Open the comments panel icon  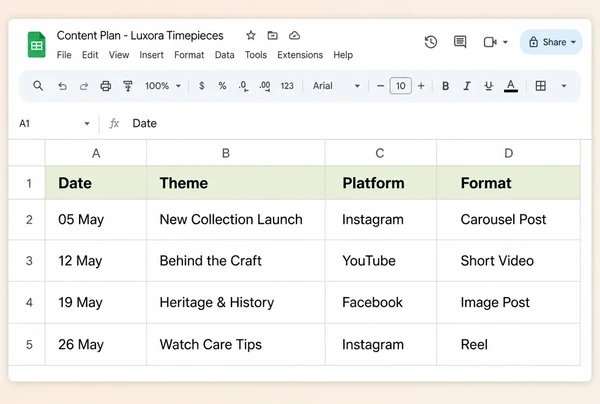point(460,42)
